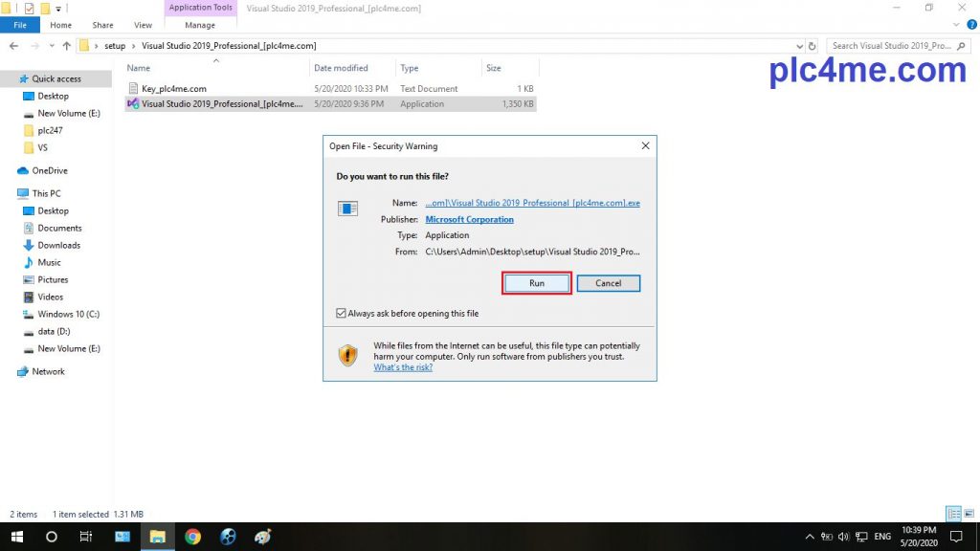Click the refresh icon beside address bar
Screen dimensions: 980x551
813,46
